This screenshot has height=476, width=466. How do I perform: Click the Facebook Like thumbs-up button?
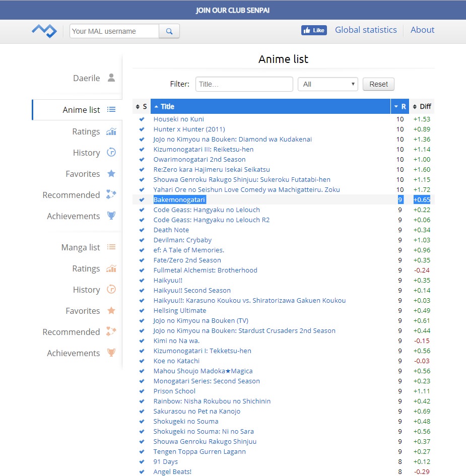pyautogui.click(x=314, y=30)
